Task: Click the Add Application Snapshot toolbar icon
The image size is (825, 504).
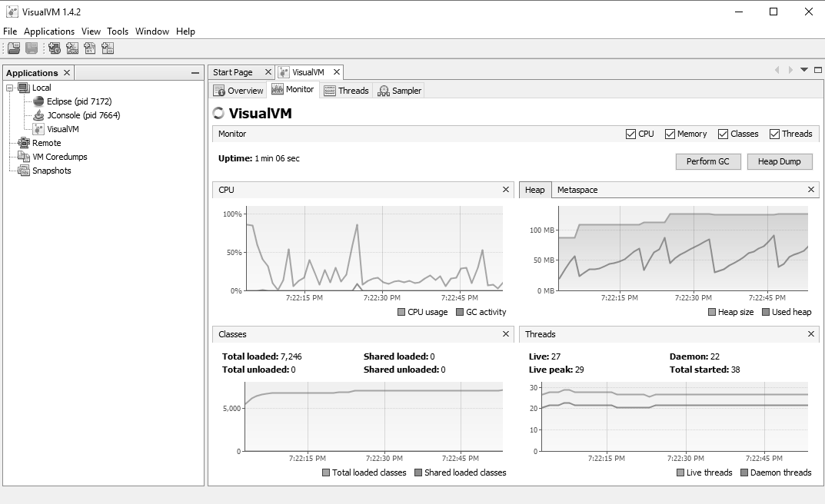Action: point(108,48)
